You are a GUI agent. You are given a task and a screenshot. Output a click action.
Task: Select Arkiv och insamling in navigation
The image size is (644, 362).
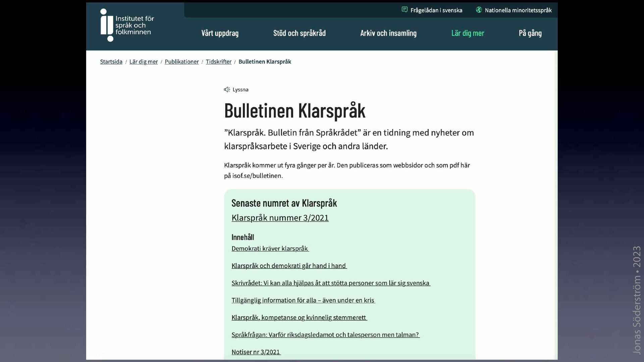click(x=388, y=33)
